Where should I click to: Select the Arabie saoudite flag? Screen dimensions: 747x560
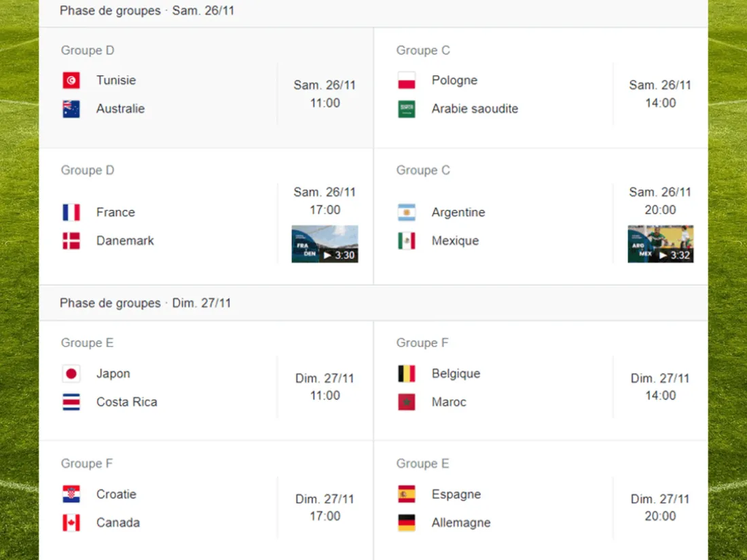(406, 109)
